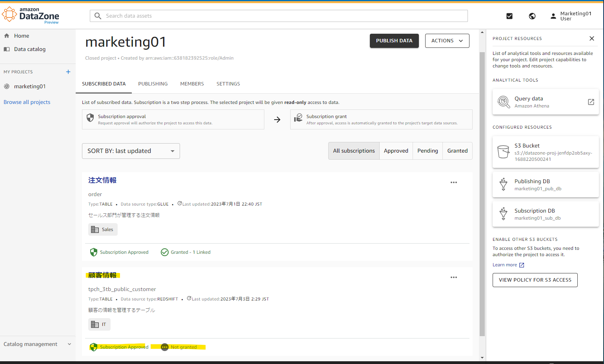The width and height of the screenshot is (604, 364).
Task: Expand Catalog management section
Action: click(x=38, y=344)
